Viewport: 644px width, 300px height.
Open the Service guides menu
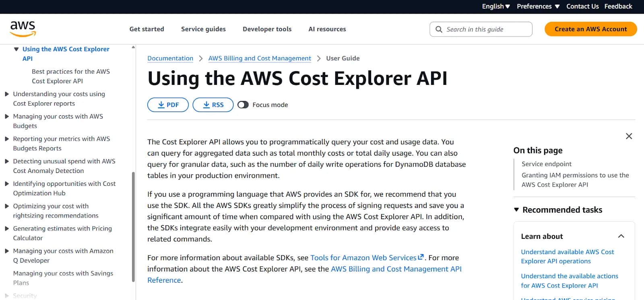(x=203, y=29)
